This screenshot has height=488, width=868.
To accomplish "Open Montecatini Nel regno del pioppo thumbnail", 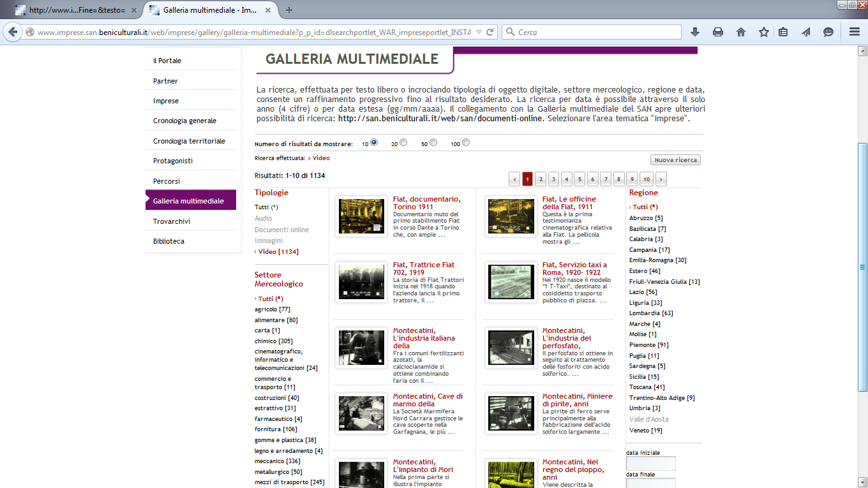I will (511, 475).
